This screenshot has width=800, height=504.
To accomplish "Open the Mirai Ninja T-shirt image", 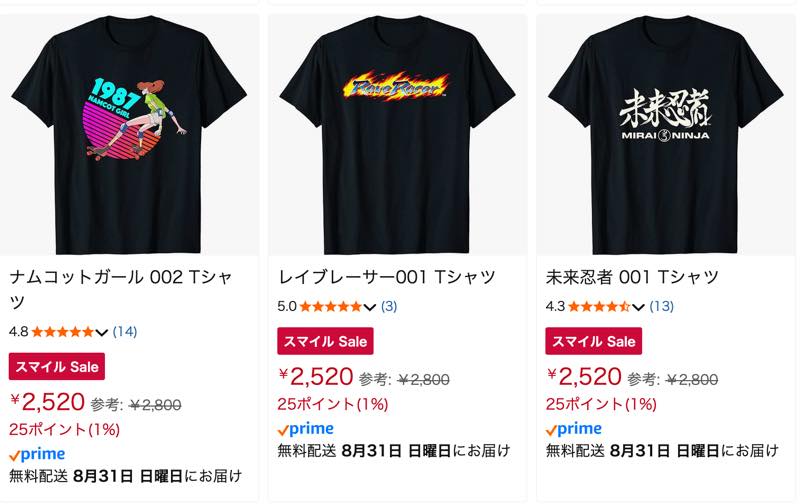I will (666, 135).
